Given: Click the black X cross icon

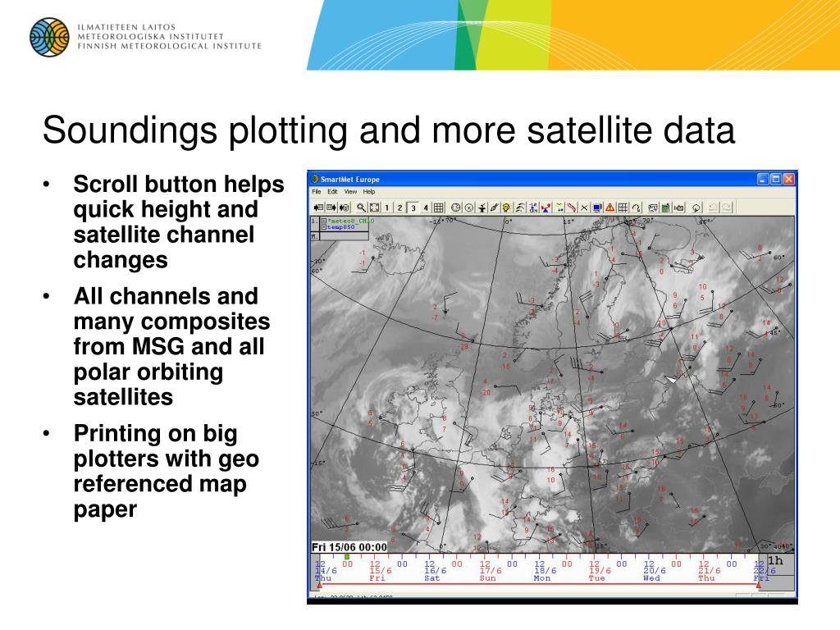Looking at the screenshot, I should (584, 208).
